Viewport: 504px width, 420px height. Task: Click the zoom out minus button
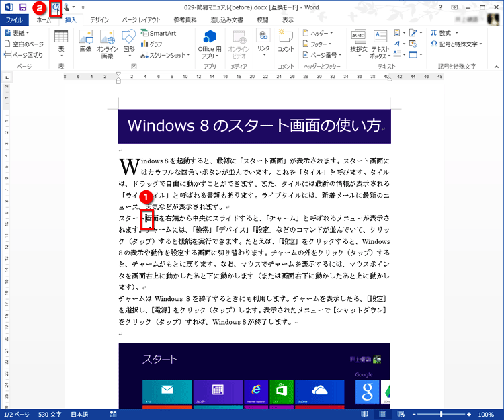(x=414, y=414)
